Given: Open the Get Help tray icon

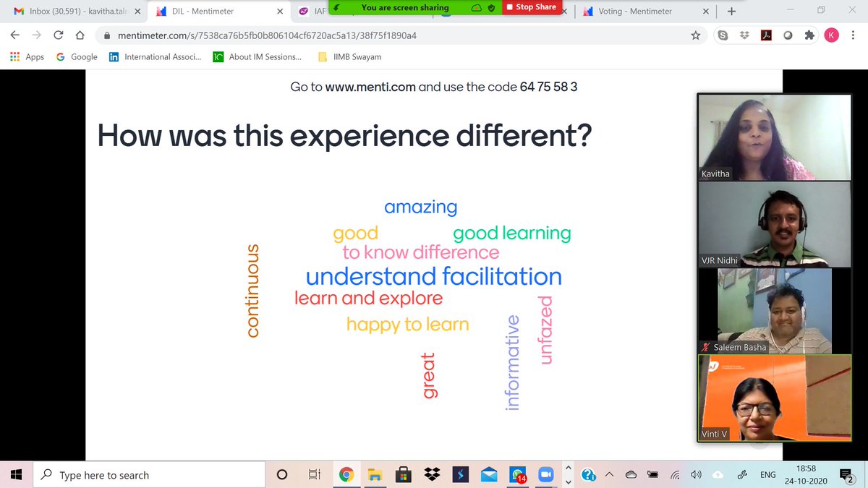Looking at the screenshot, I should 589,475.
